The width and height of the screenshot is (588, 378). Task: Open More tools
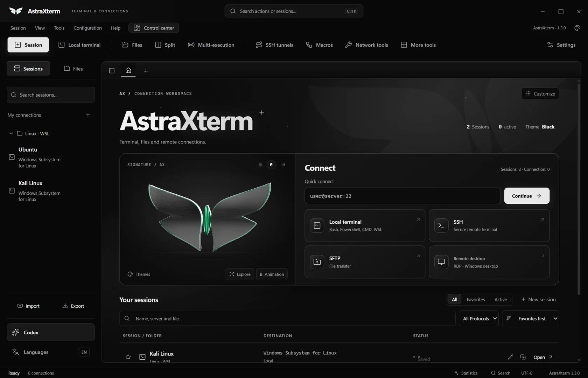point(418,45)
